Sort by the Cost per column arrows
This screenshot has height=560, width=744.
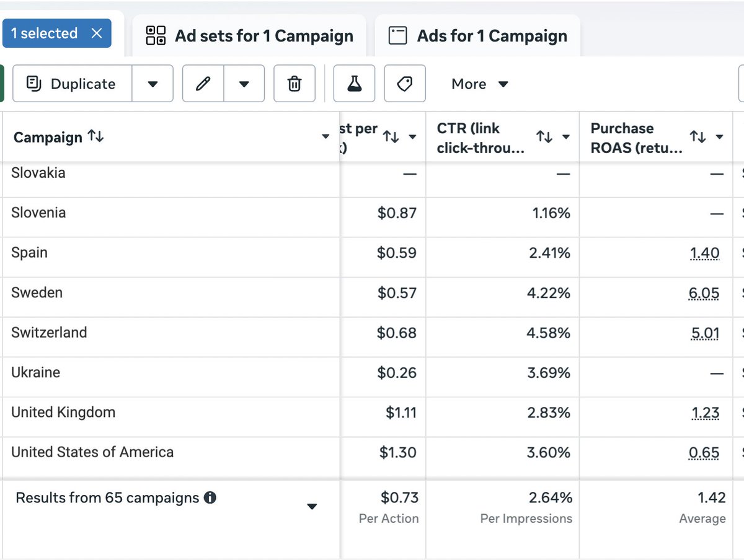pyautogui.click(x=391, y=137)
